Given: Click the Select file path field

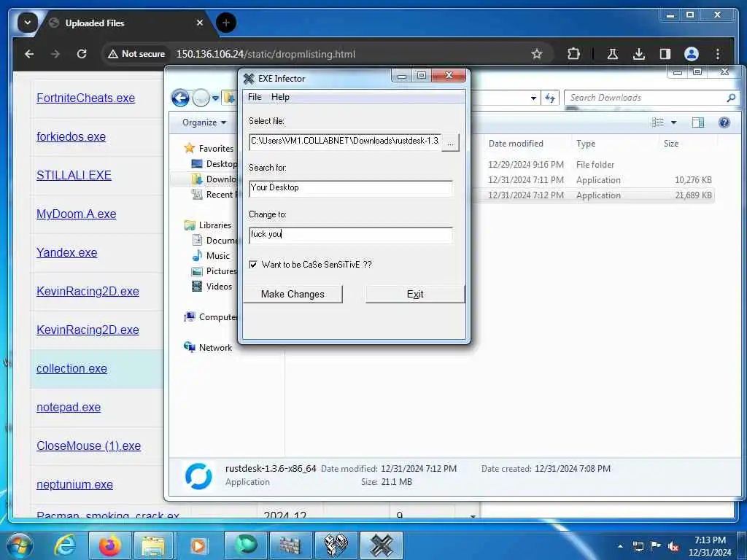Looking at the screenshot, I should pyautogui.click(x=345, y=141).
